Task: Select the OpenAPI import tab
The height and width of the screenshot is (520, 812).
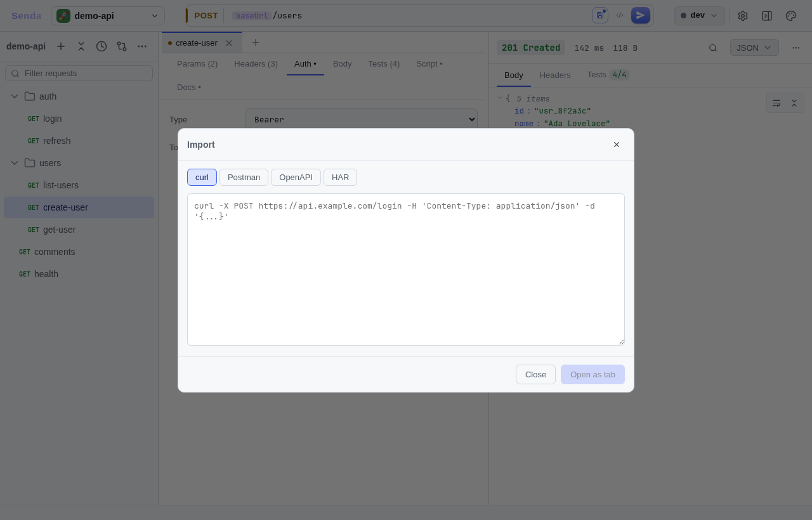Action: pos(296,177)
